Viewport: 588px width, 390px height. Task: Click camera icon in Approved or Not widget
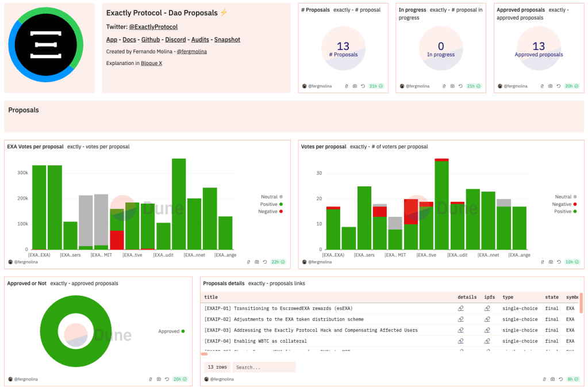point(158,379)
